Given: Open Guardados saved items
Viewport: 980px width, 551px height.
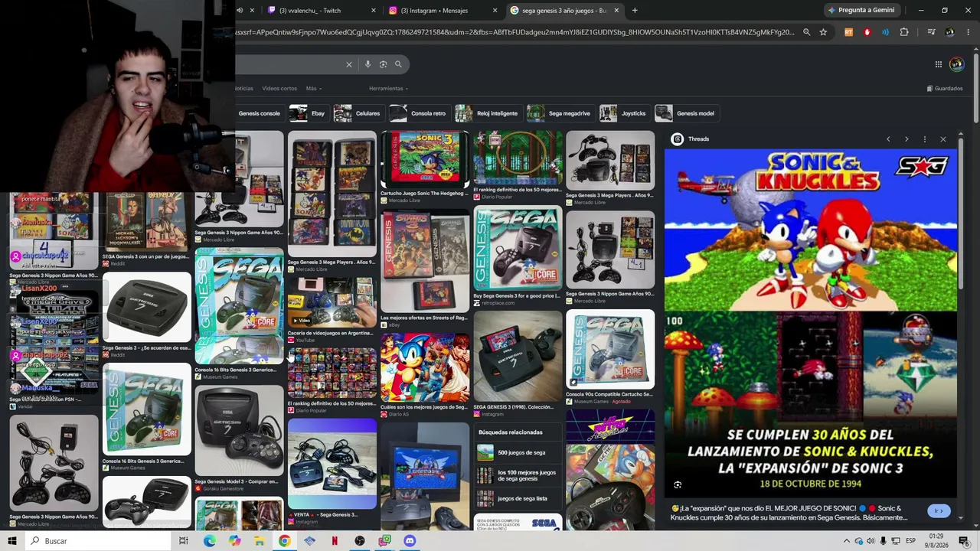Looking at the screenshot, I should point(945,89).
